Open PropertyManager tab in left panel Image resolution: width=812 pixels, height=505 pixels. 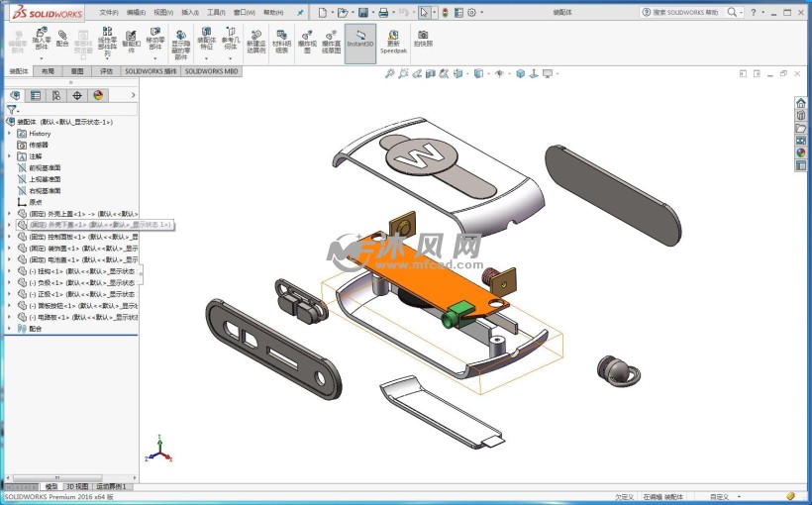pyautogui.click(x=36, y=95)
